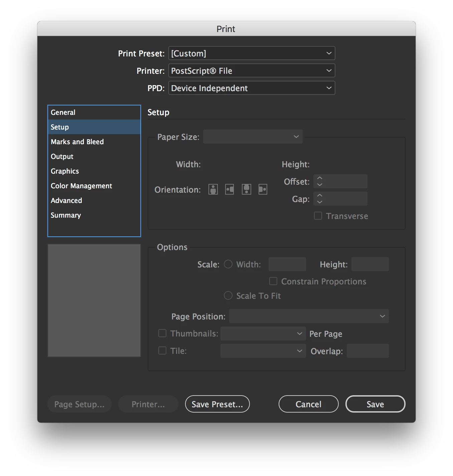The width and height of the screenshot is (453, 476).
Task: Enable the Tile checkbox
Action: pos(162,350)
